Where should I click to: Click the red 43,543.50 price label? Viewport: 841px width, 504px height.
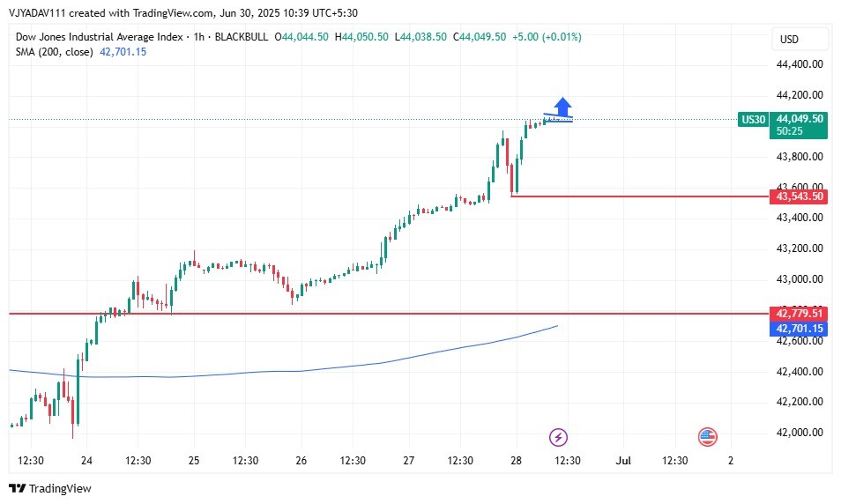pyautogui.click(x=799, y=196)
